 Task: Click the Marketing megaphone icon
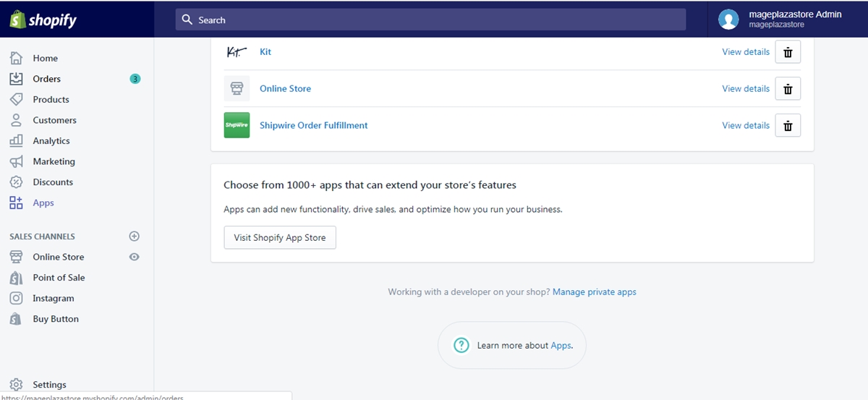point(16,161)
